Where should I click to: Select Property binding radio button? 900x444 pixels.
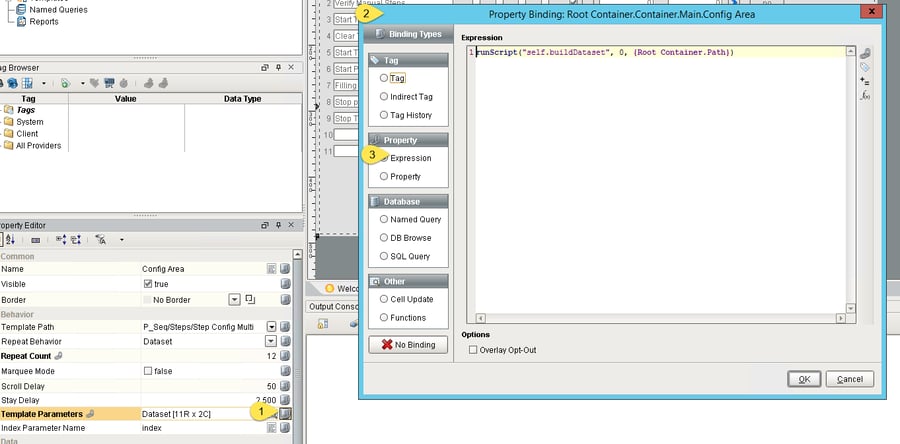coord(383,176)
